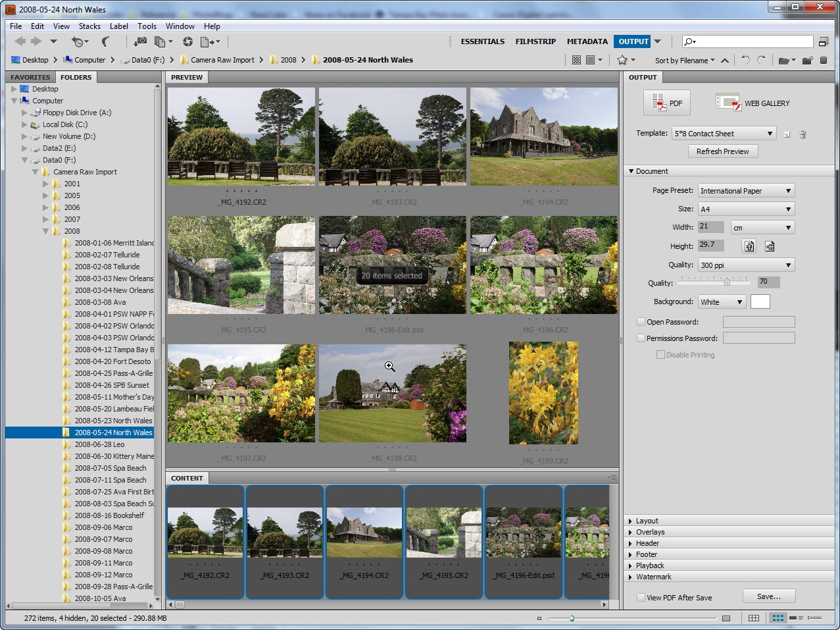Screen dimensions: 840x630
Task: Switch to METADATA workspace
Action: 587,41
